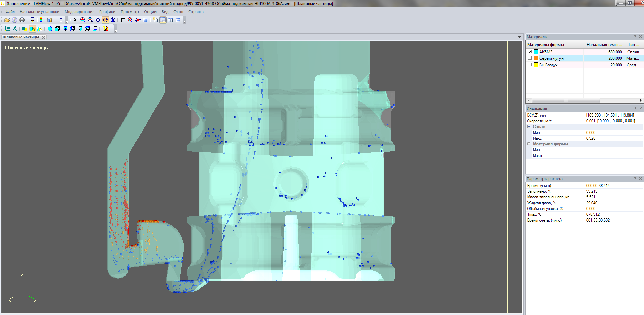Open the Моделирование menu
The height and width of the screenshot is (315, 644).
click(79, 12)
